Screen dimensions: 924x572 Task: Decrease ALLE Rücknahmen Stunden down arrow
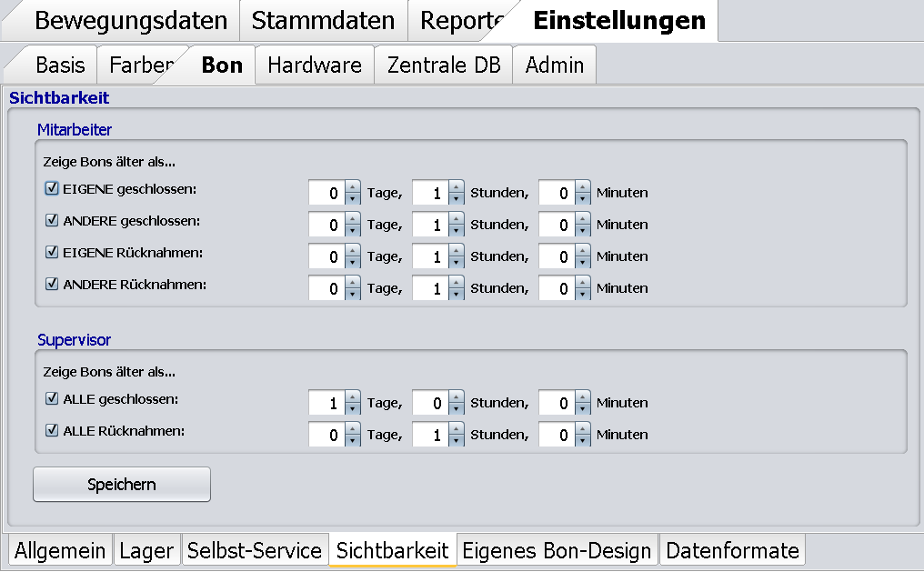pyautogui.click(x=457, y=441)
